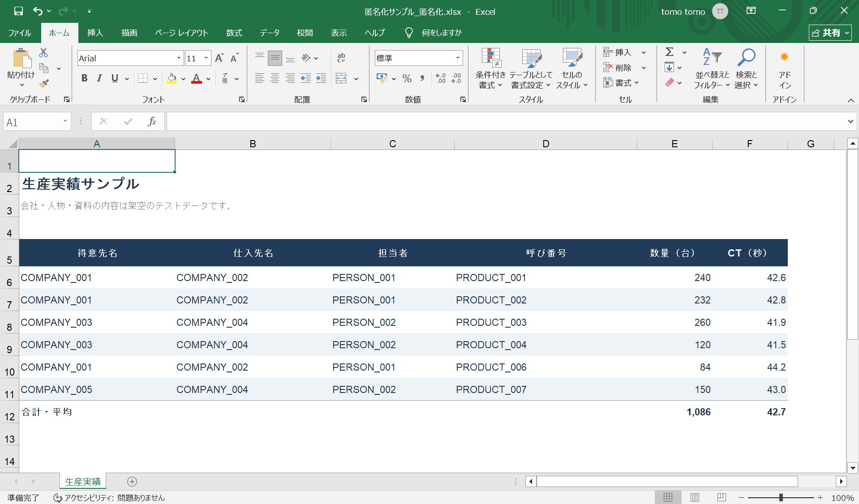Screen dimensions: 859x504
Task: Toggle Italic formatting
Action: (x=99, y=78)
